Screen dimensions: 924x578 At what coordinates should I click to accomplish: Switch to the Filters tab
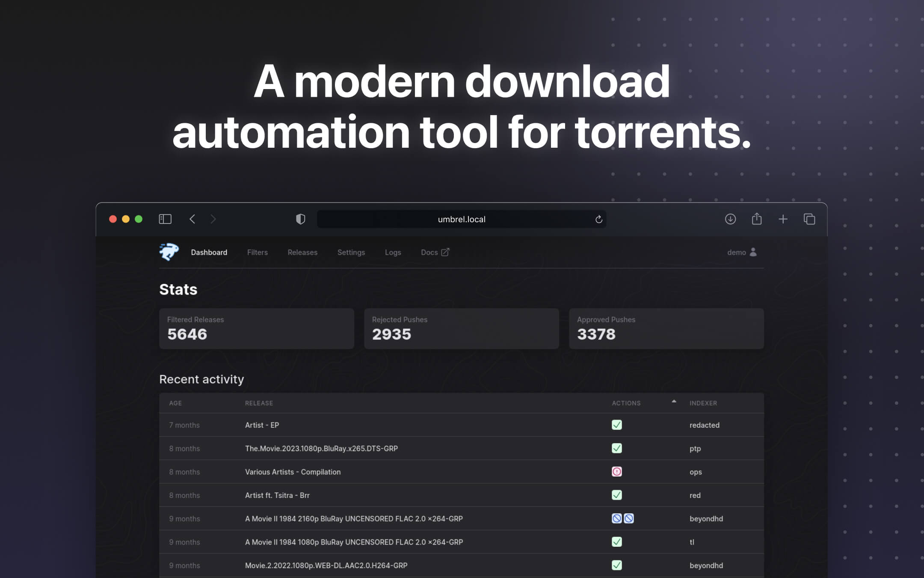point(257,252)
